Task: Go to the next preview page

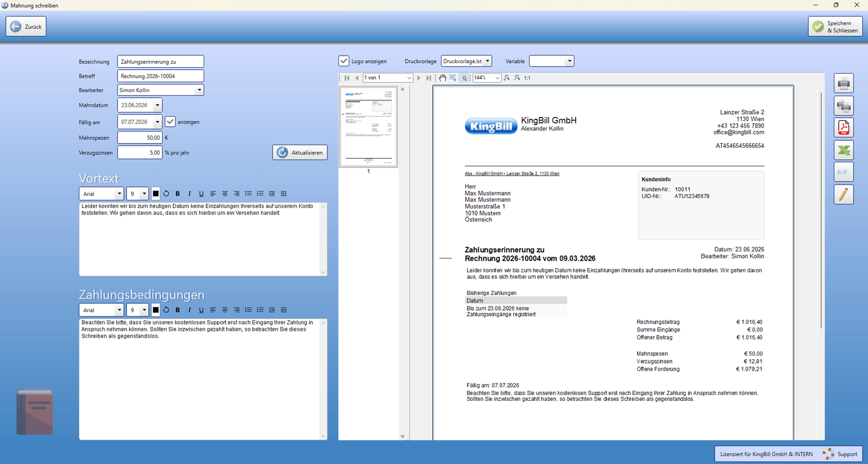Action: tap(419, 78)
